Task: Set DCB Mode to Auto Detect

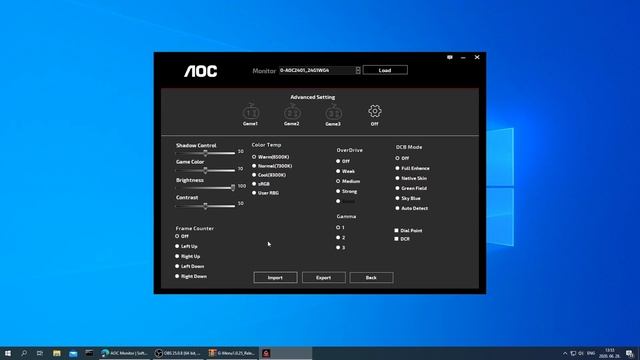Action: click(411, 208)
